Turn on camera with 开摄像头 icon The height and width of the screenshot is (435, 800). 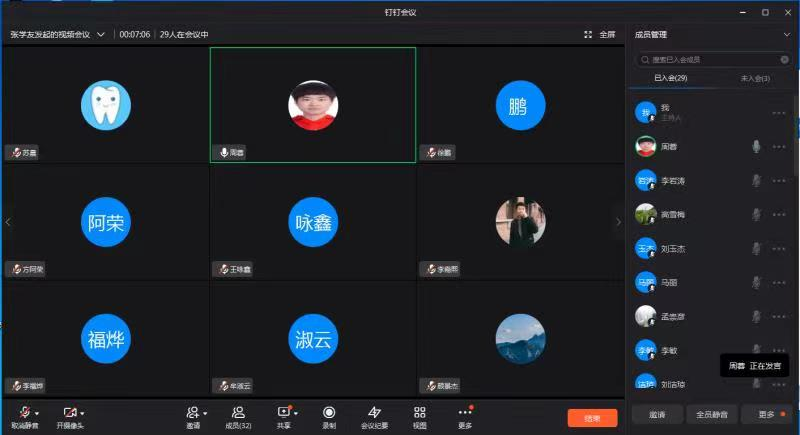click(x=70, y=412)
